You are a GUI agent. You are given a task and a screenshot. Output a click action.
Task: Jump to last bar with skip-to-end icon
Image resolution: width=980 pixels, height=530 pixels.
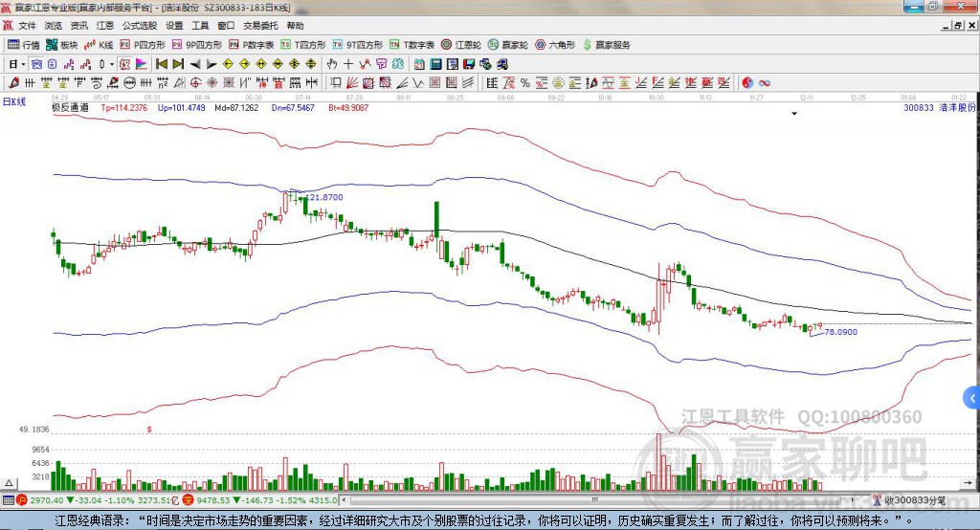pos(178,64)
